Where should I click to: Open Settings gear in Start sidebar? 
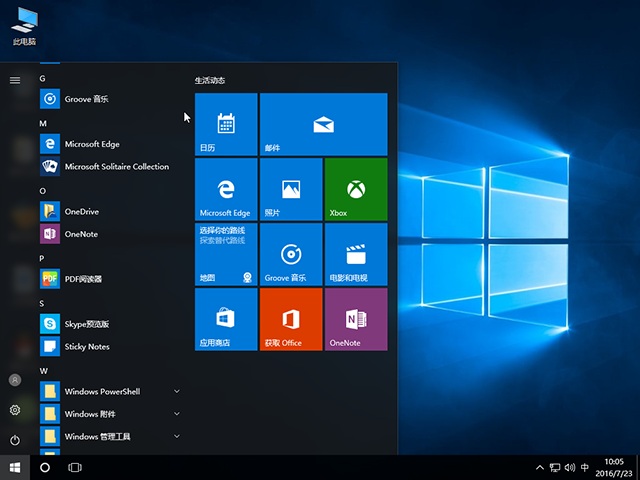coord(15,410)
